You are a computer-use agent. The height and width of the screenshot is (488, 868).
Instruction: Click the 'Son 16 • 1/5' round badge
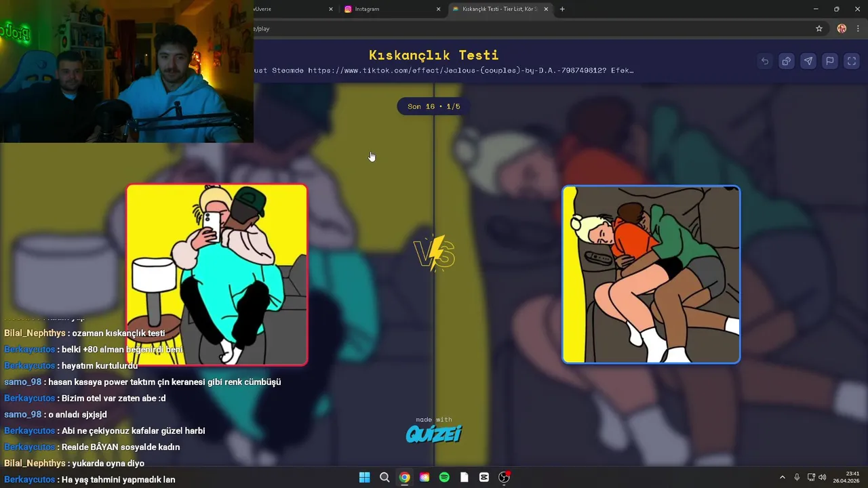434,106
